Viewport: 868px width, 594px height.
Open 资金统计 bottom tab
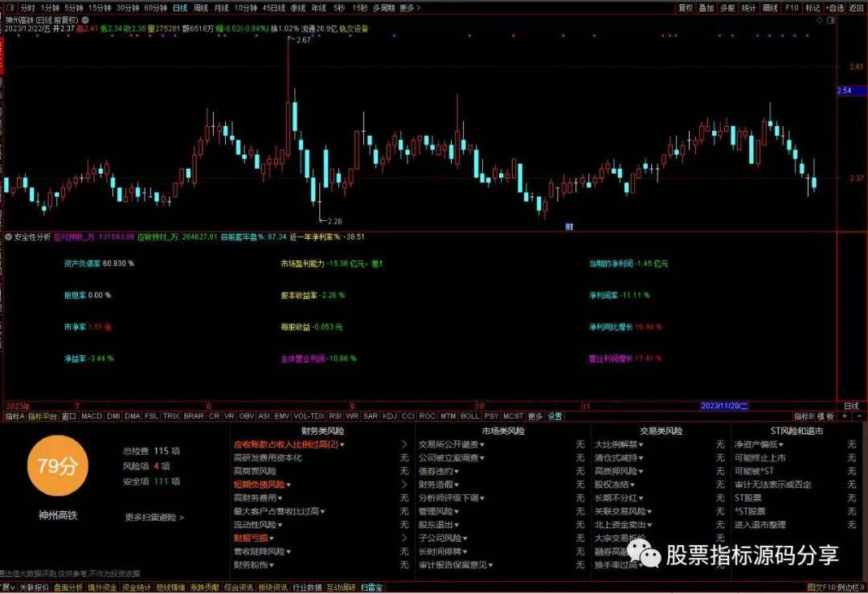[x=136, y=588]
